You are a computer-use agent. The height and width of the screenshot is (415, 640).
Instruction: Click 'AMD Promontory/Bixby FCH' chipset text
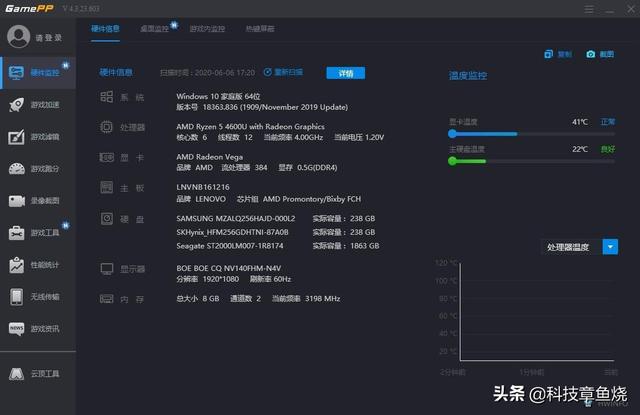click(312, 199)
